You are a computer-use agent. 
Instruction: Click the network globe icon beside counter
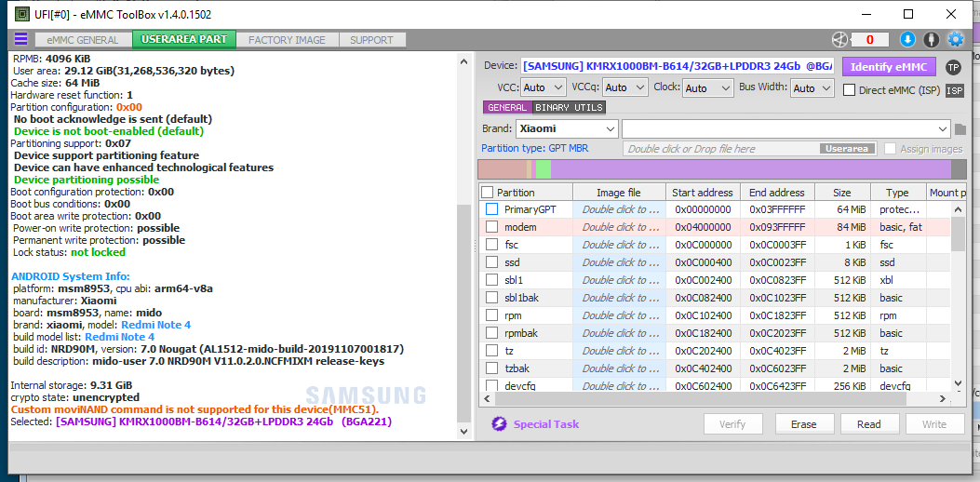pyautogui.click(x=839, y=40)
